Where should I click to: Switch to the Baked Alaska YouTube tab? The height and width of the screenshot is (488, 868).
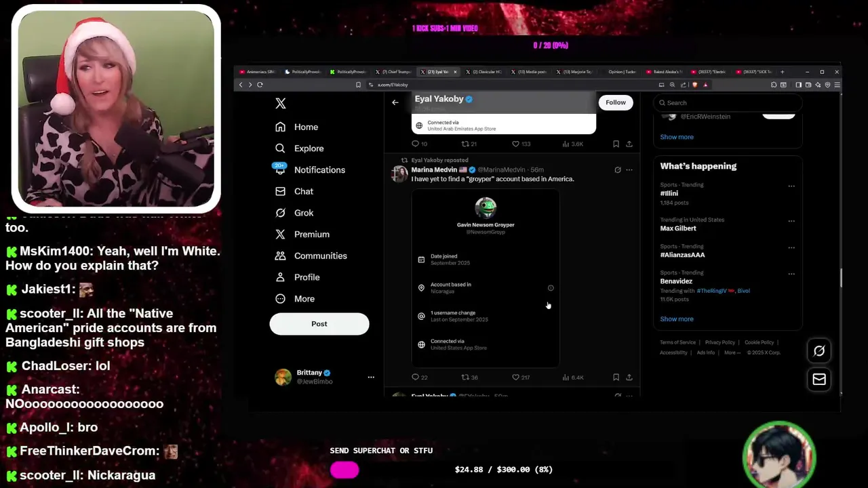665,72
